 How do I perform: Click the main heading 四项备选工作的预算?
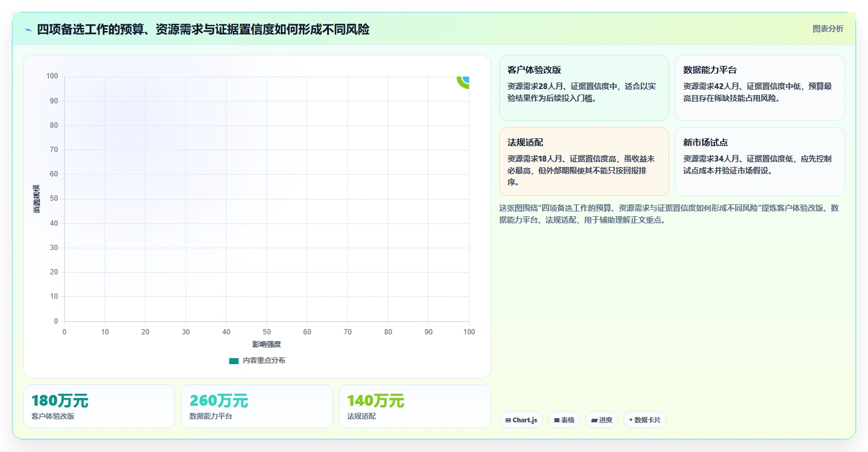203,30
